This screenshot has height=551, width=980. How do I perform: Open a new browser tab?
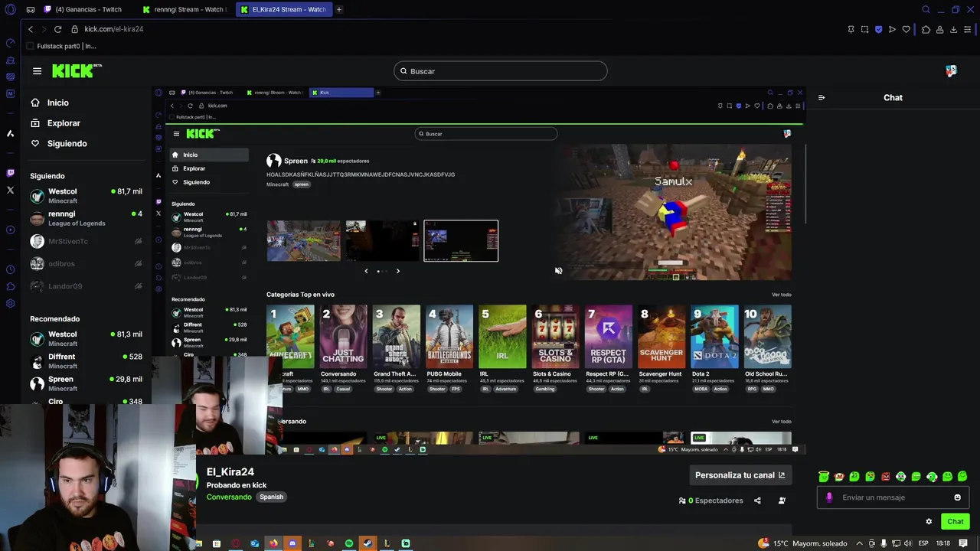[339, 9]
